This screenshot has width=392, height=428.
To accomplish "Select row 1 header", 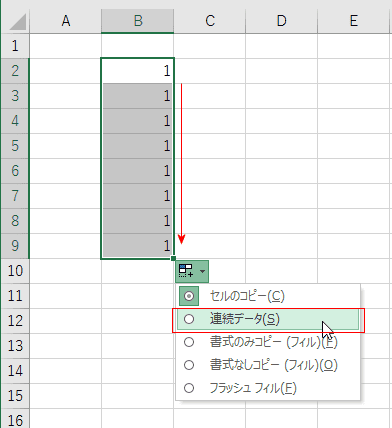I will [15, 46].
